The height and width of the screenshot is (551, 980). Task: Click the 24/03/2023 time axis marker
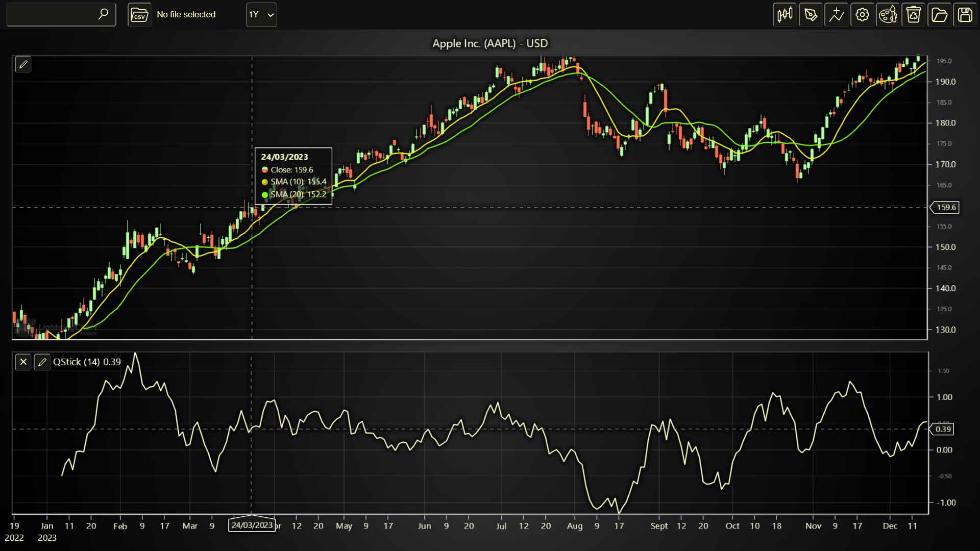[x=252, y=525]
